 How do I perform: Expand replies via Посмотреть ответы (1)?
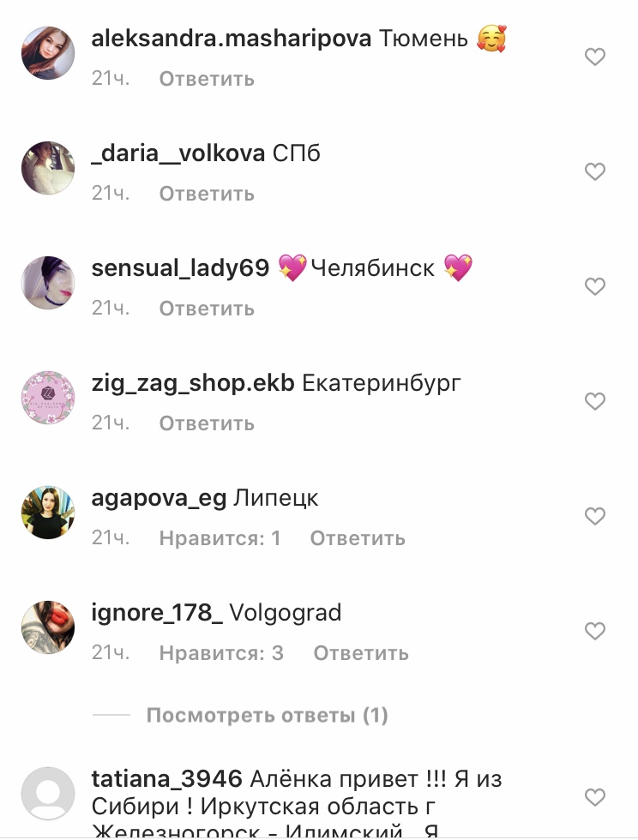coord(267,715)
